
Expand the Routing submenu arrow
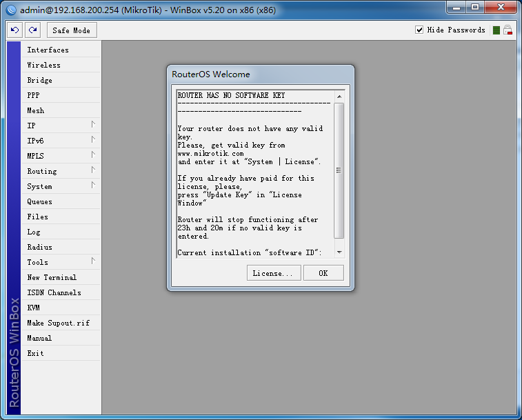tap(93, 170)
